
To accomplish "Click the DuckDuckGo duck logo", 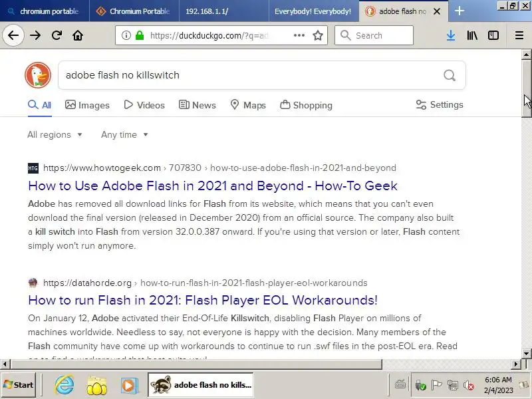I will (x=38, y=75).
